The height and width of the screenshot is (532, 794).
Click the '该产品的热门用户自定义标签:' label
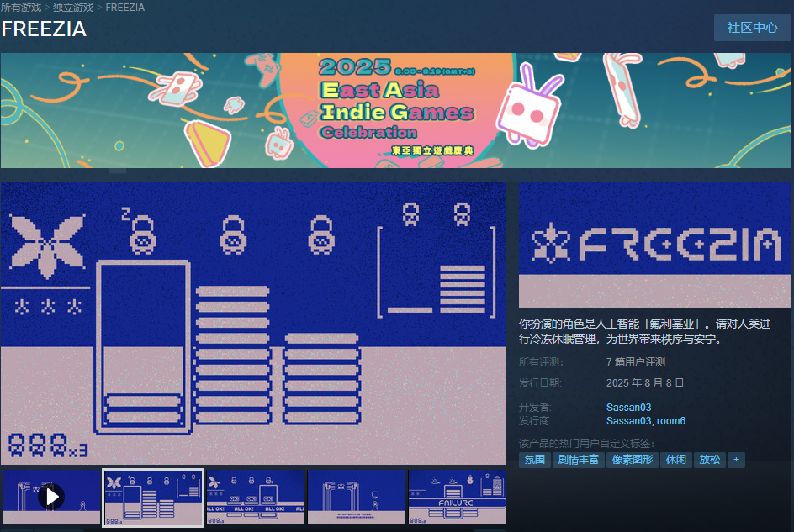[586, 444]
